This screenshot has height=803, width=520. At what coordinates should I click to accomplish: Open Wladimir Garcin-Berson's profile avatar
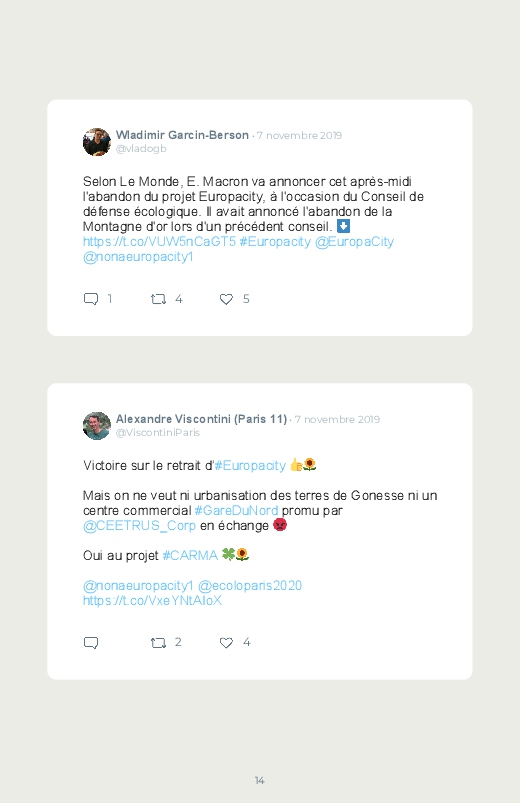click(x=97, y=142)
